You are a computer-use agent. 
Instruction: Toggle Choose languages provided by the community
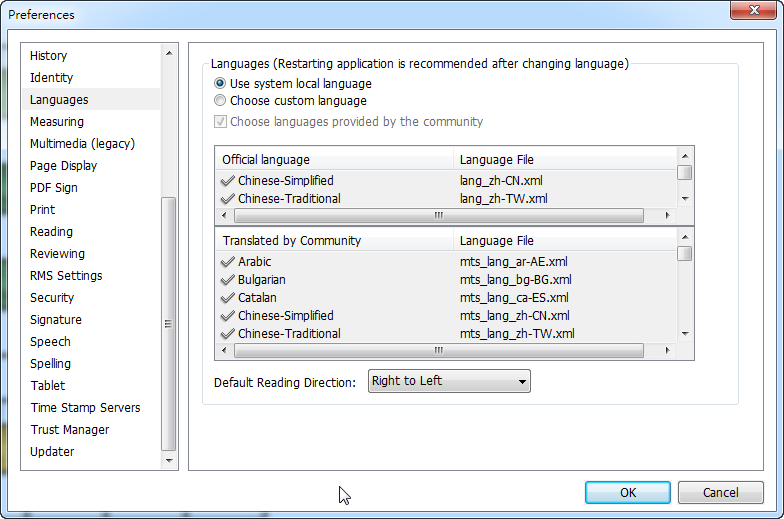point(220,122)
